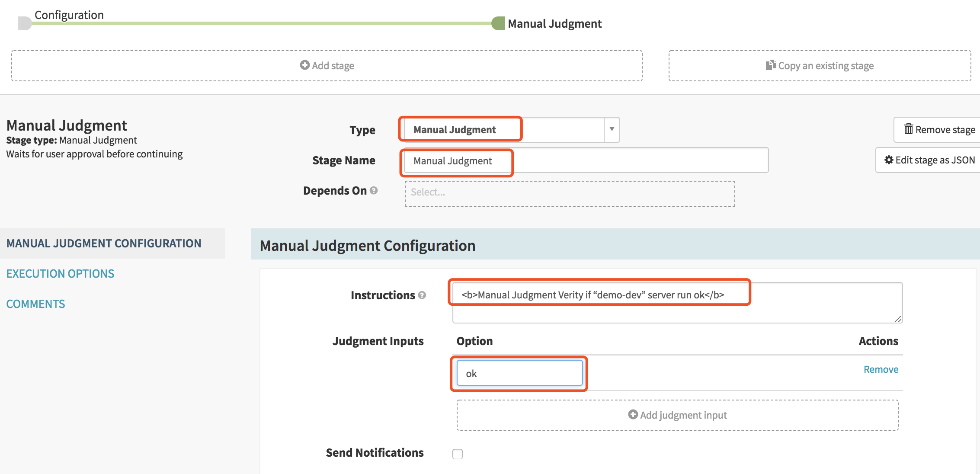Remove the ok judgment option
This screenshot has height=474, width=980.
point(881,369)
